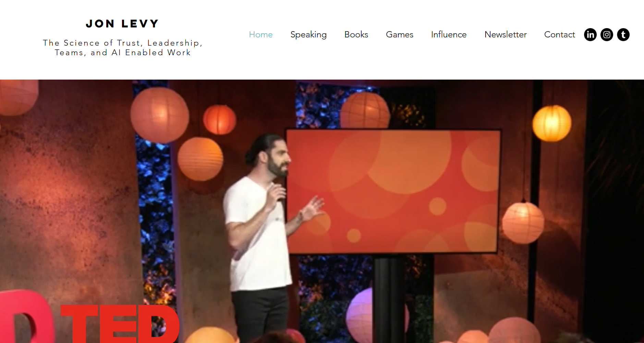Open the Games menu item
Screen dimensions: 644x343
tap(400, 35)
